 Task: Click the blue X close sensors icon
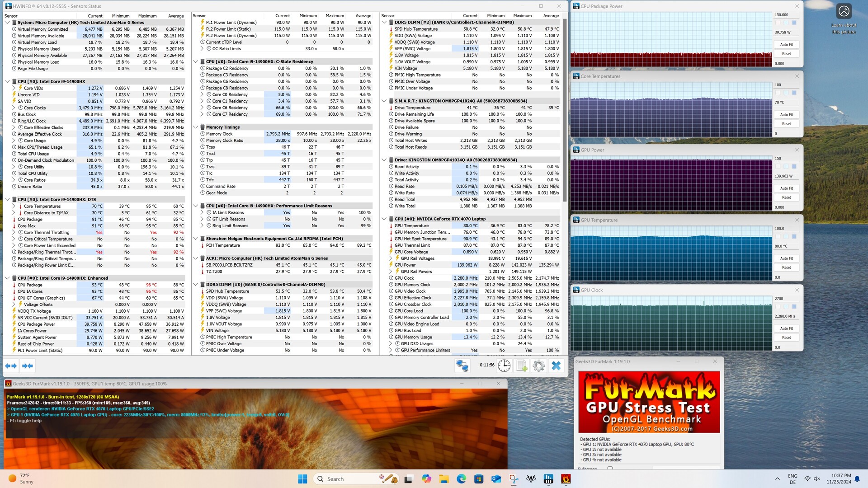click(556, 366)
